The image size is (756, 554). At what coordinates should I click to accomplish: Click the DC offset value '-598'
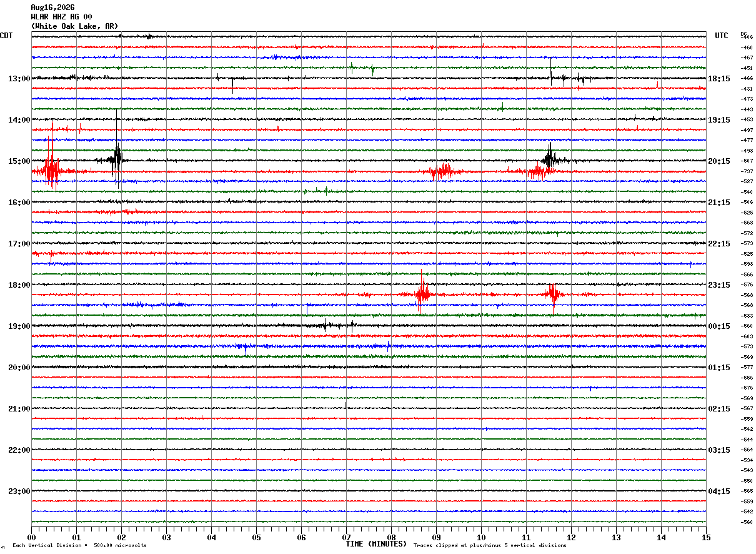point(747,264)
